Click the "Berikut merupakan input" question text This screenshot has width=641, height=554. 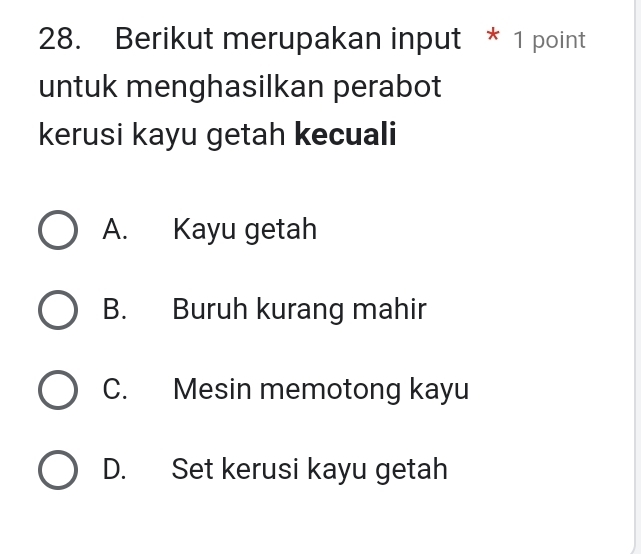(x=288, y=40)
